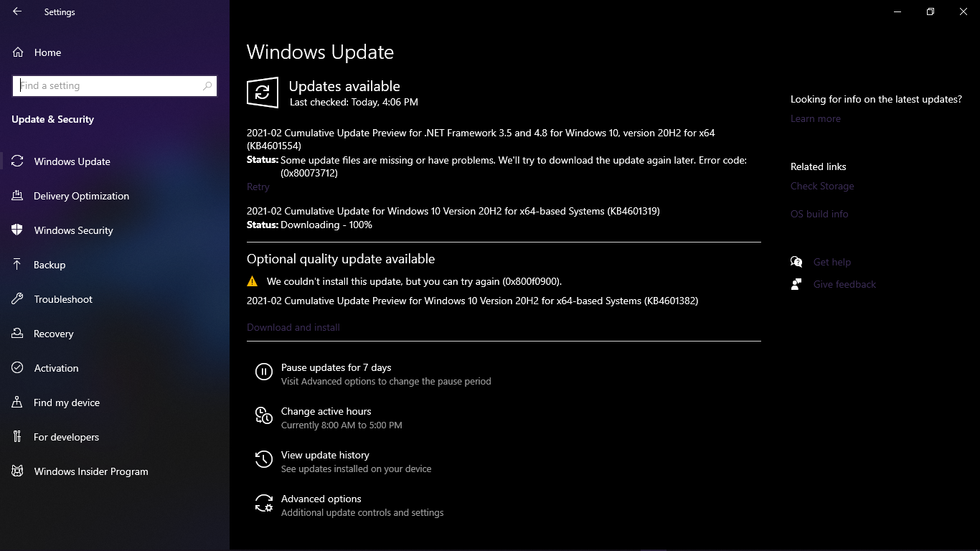980x551 pixels.
Task: Click the Check Storage related link
Action: pos(822,186)
